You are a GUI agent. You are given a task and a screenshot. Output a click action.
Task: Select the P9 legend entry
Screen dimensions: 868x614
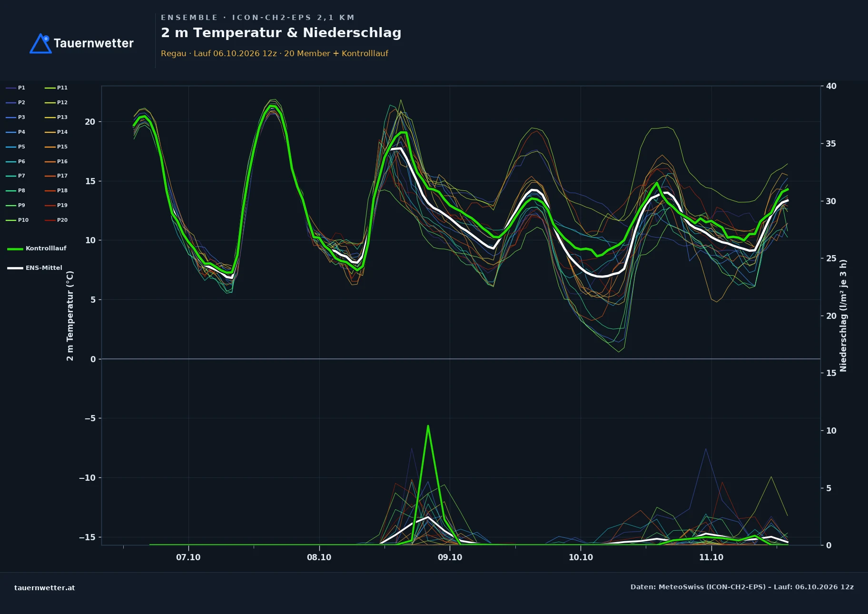16,205
